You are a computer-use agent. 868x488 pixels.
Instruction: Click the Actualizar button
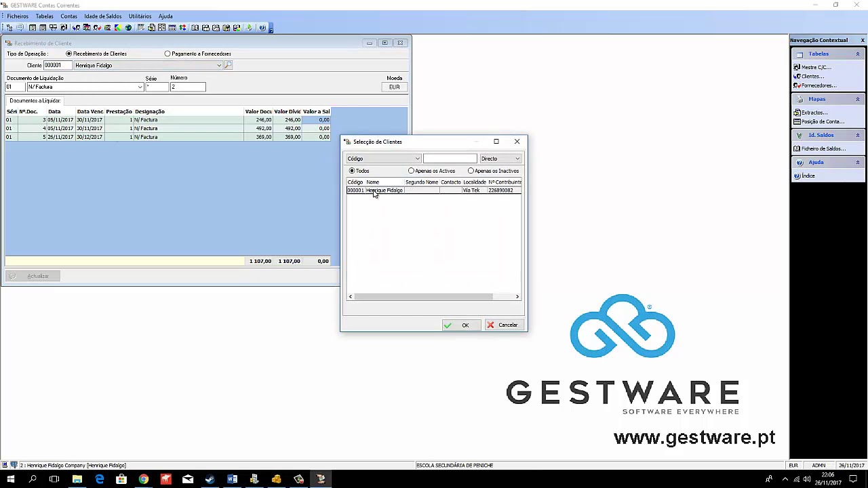[32, 277]
